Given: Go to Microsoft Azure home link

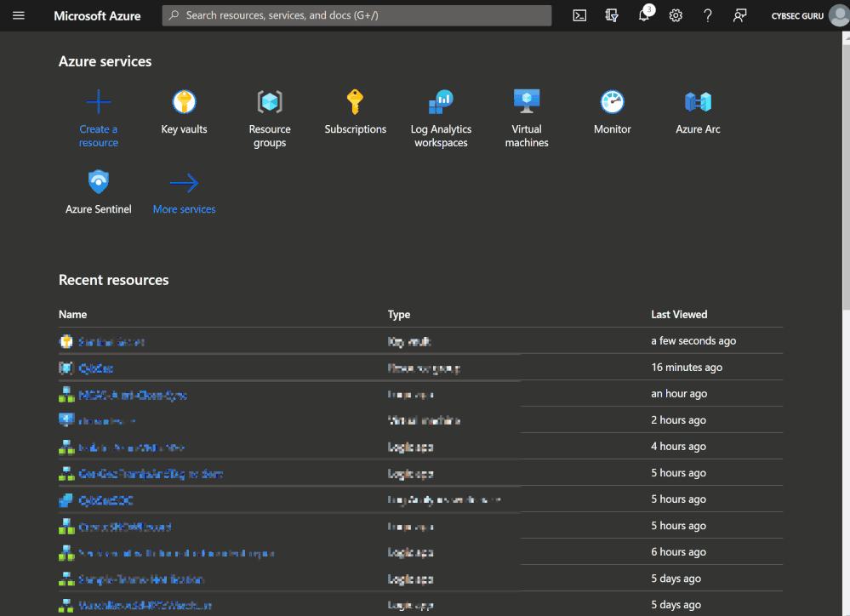Looking at the screenshot, I should 97,15.
